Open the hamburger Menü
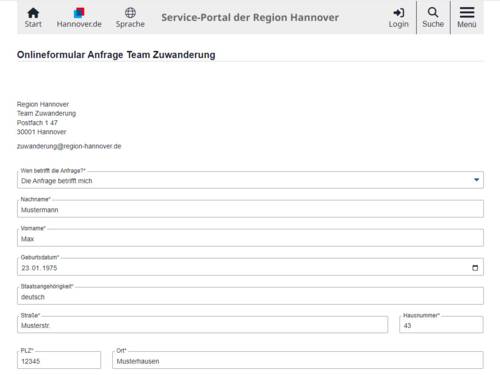This screenshot has width=500, height=375. click(467, 17)
